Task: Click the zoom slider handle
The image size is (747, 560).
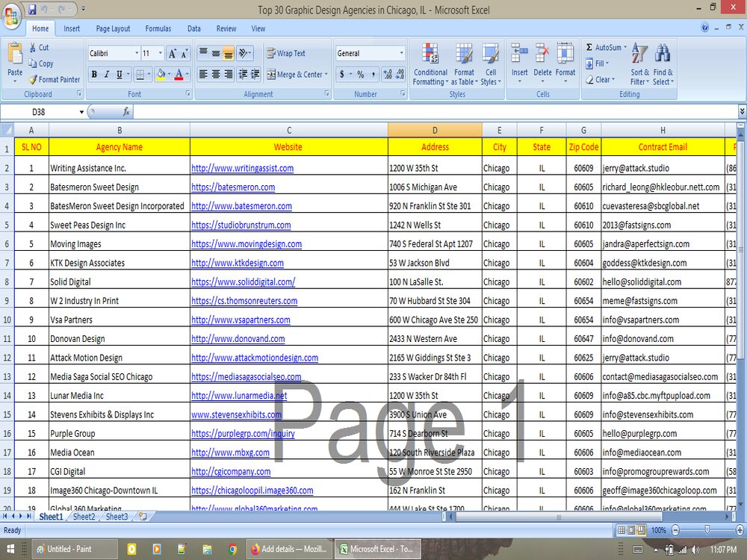Action: pyautogui.click(x=707, y=529)
